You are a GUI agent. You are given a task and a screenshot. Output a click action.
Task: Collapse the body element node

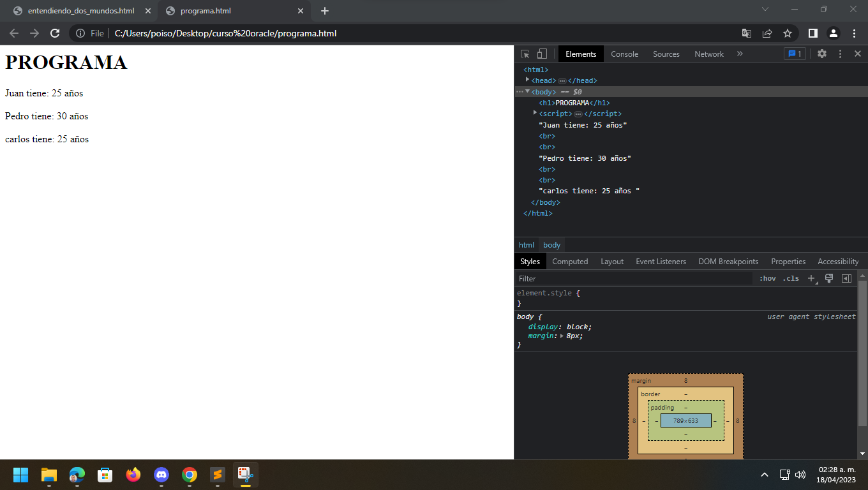click(528, 91)
